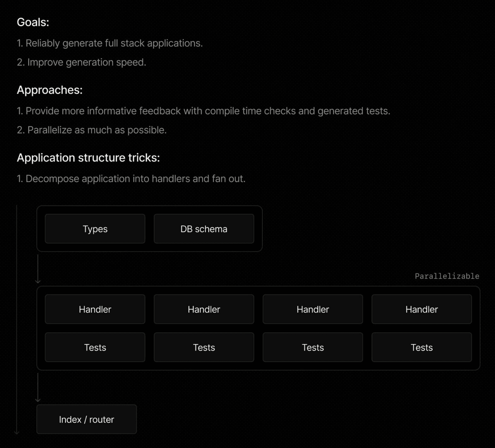Click the 'Reliably generate full stack applications' line

click(x=110, y=43)
